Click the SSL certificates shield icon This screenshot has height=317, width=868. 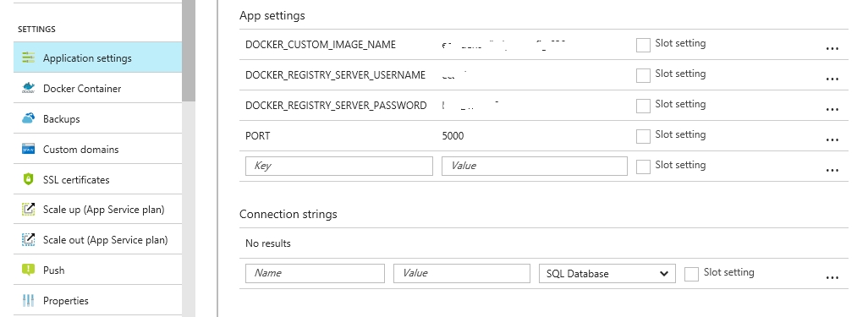(x=28, y=179)
